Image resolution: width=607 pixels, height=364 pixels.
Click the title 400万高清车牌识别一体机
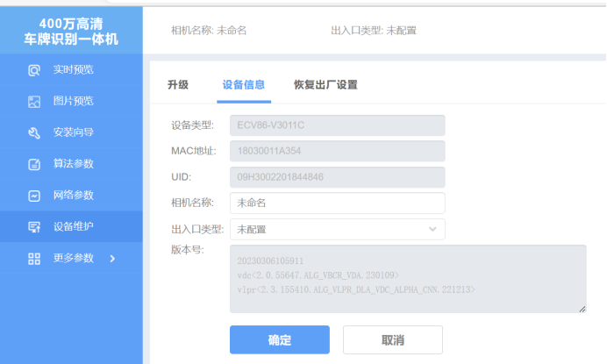[71, 32]
